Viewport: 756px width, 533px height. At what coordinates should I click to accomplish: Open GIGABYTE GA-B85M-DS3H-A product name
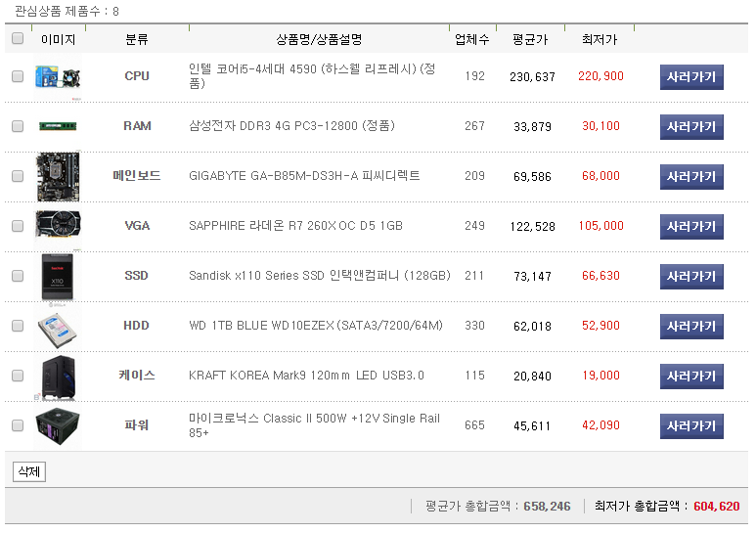click(304, 176)
